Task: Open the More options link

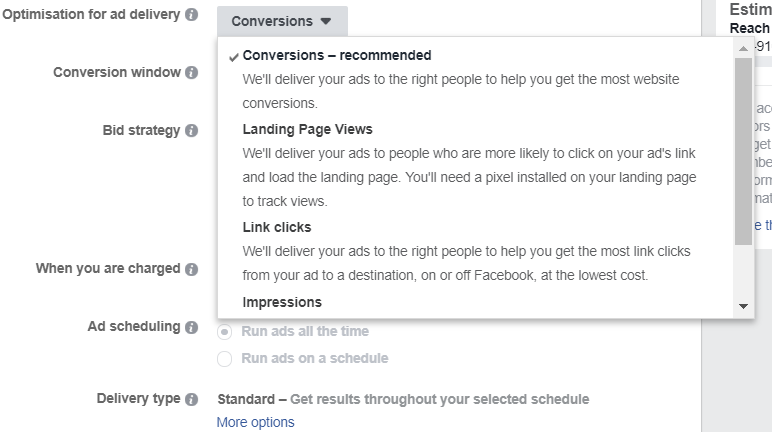Action: pyautogui.click(x=256, y=422)
